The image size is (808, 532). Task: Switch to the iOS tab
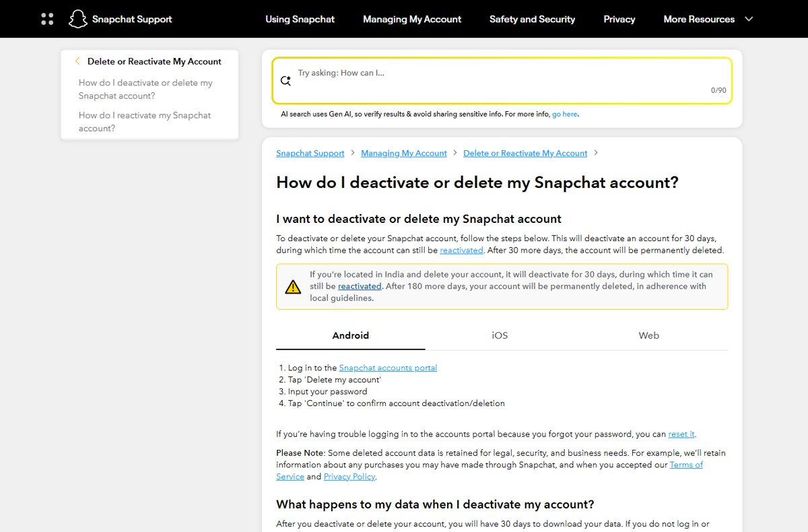click(x=500, y=335)
